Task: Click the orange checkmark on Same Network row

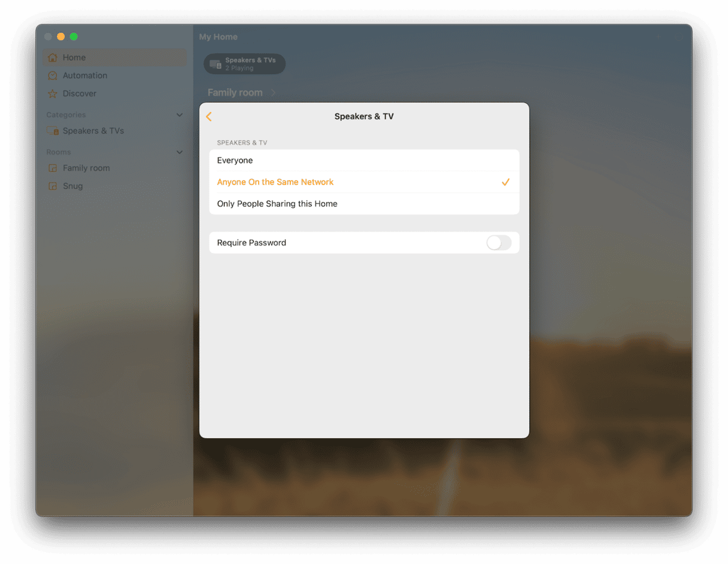Action: (505, 182)
